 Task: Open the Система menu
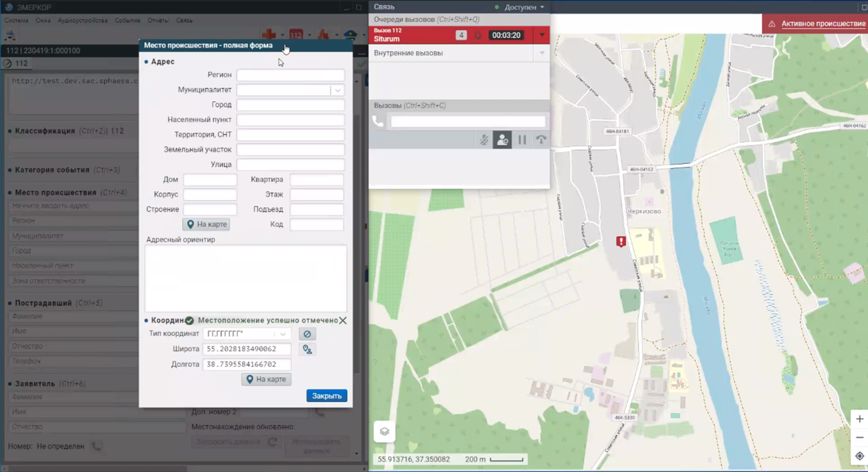[17, 21]
